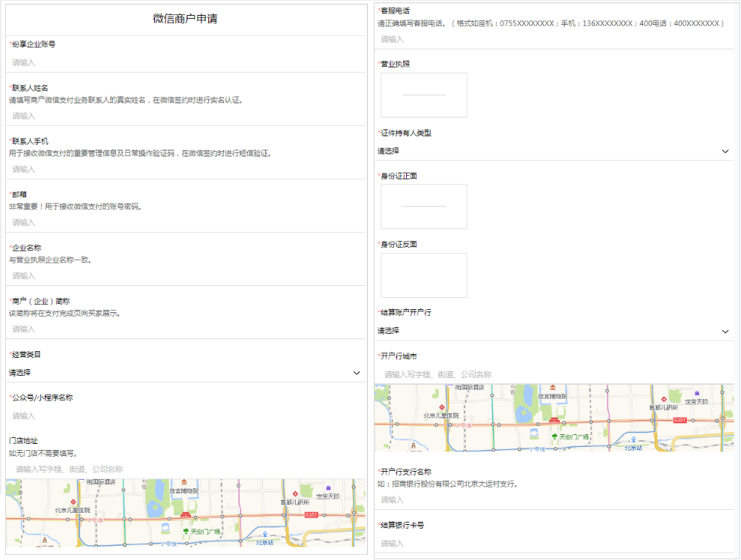Open the 身份证正面 upload box

click(x=424, y=207)
